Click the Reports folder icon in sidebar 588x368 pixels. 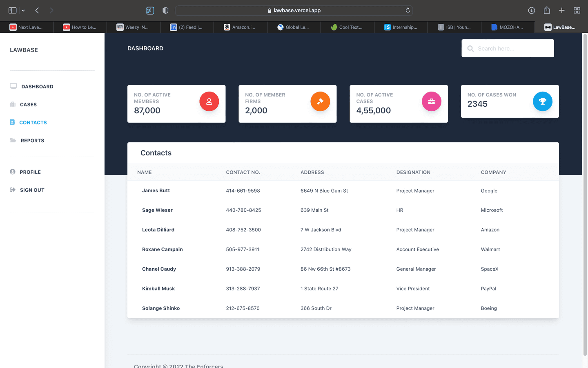13,140
